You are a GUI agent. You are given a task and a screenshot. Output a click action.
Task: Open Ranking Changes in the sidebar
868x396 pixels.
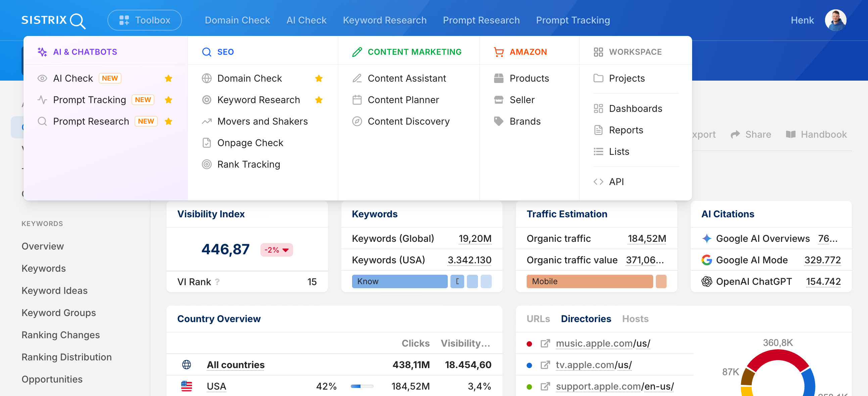point(61,335)
